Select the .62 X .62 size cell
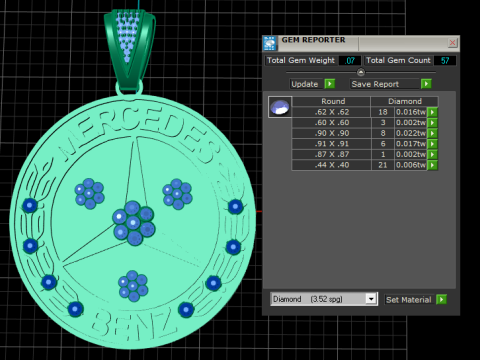The image size is (480, 360). (332, 112)
